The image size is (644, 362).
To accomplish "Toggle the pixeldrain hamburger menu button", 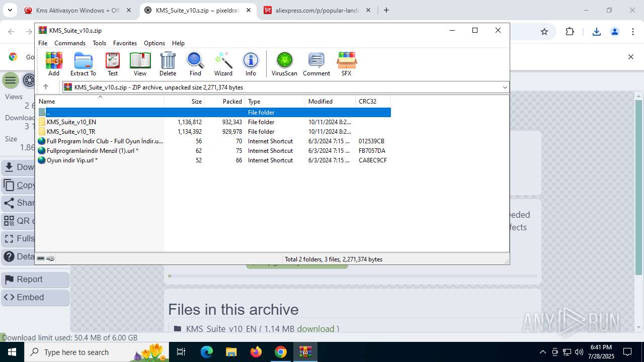I will point(10,80).
